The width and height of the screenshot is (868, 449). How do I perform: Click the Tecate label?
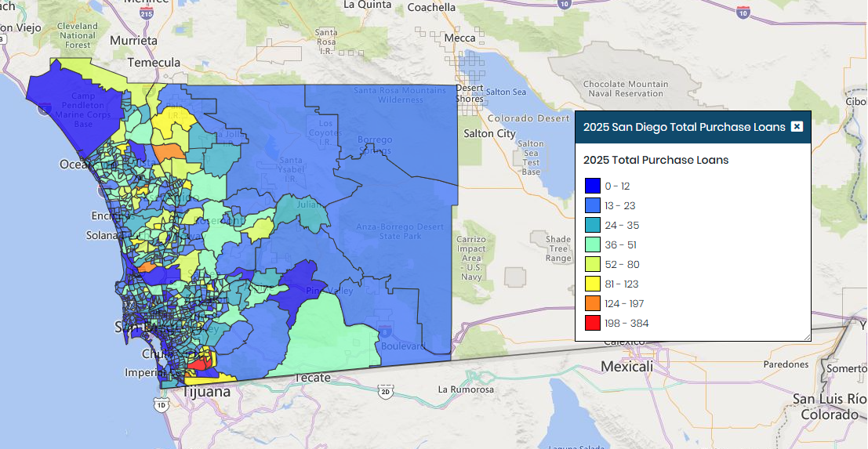pyautogui.click(x=314, y=378)
